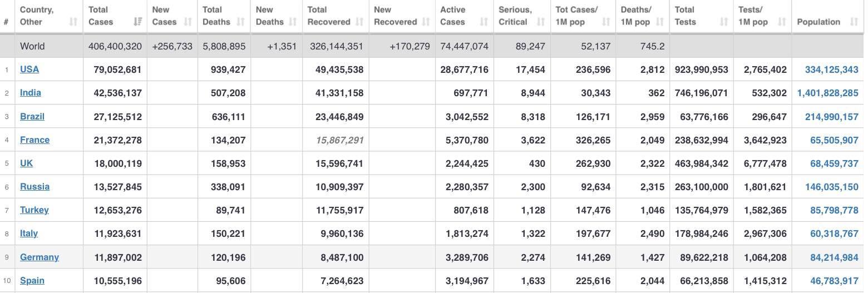
Task: Click Italy population 60,318,767 link
Action: point(834,234)
